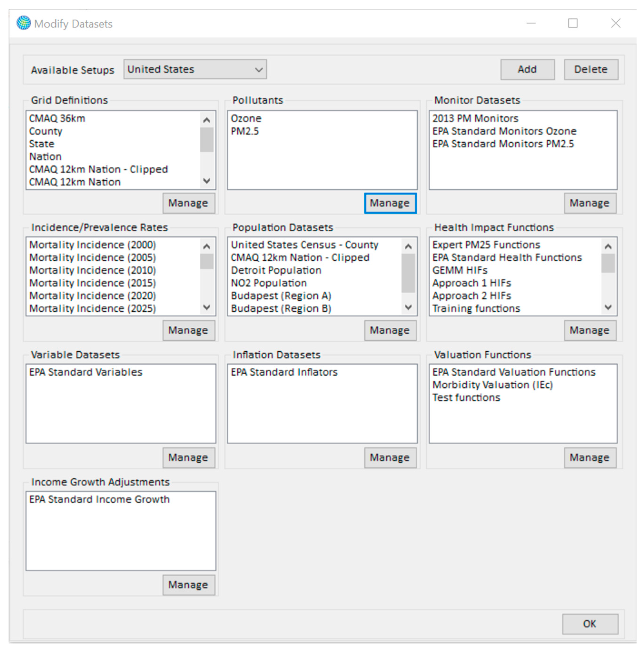Image resolution: width=644 pixels, height=649 pixels.
Task: Click down arrow in Incidence/Prevalence Rates list
Action: pyautogui.click(x=207, y=307)
